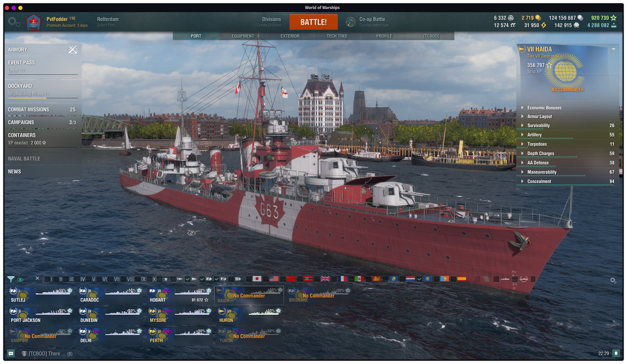Click the orange BATTLE! button
Viewport: 627px width, 364px height.
point(313,22)
